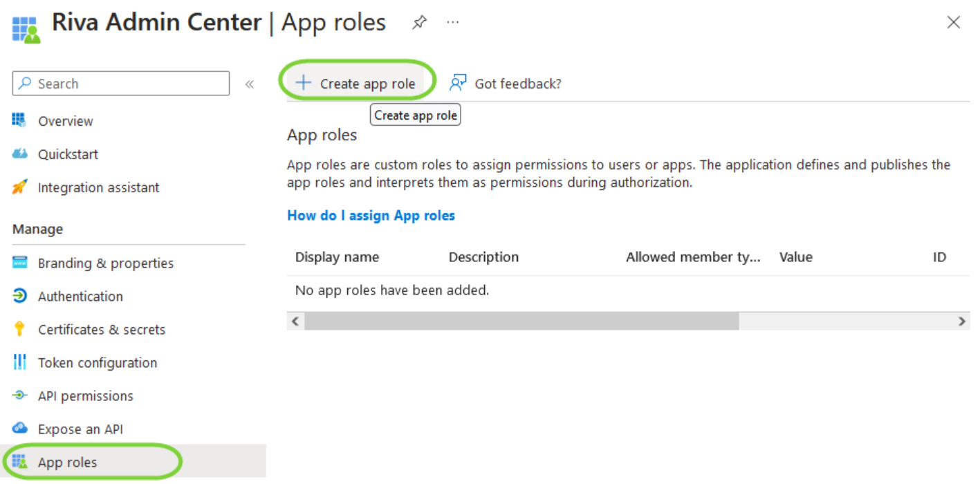Click the Authentication arrow icon
Image resolution: width=980 pixels, height=484 pixels.
pos(19,296)
